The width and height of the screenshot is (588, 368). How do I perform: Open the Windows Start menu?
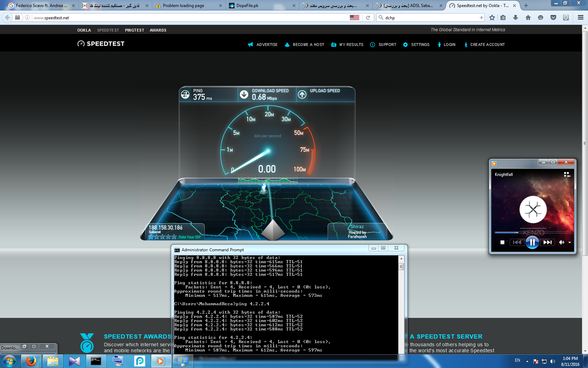point(9,361)
